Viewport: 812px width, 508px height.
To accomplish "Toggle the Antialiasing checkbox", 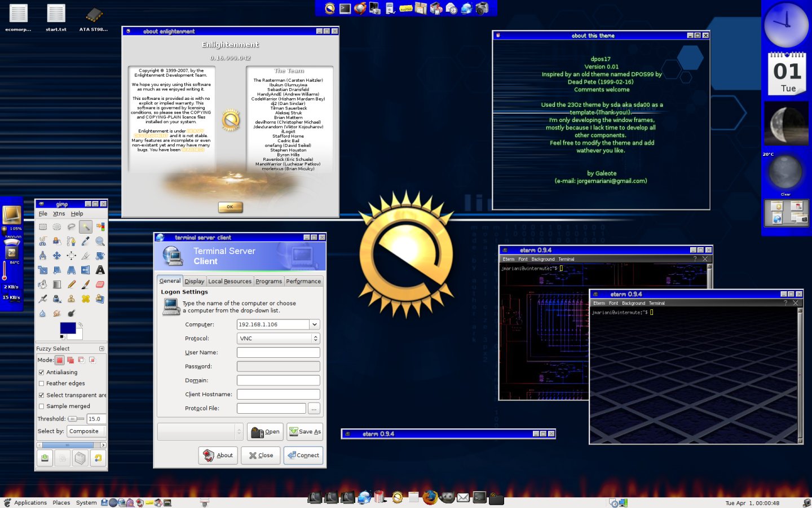I will [41, 373].
